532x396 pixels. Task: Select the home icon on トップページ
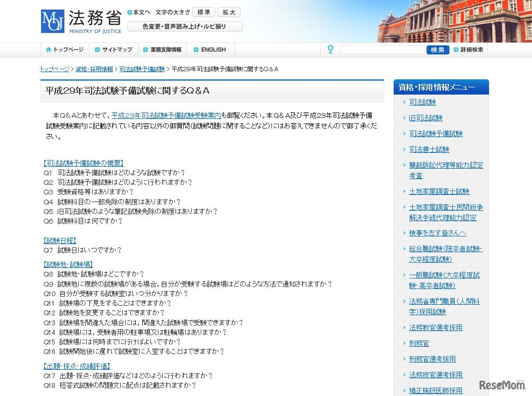click(48, 49)
